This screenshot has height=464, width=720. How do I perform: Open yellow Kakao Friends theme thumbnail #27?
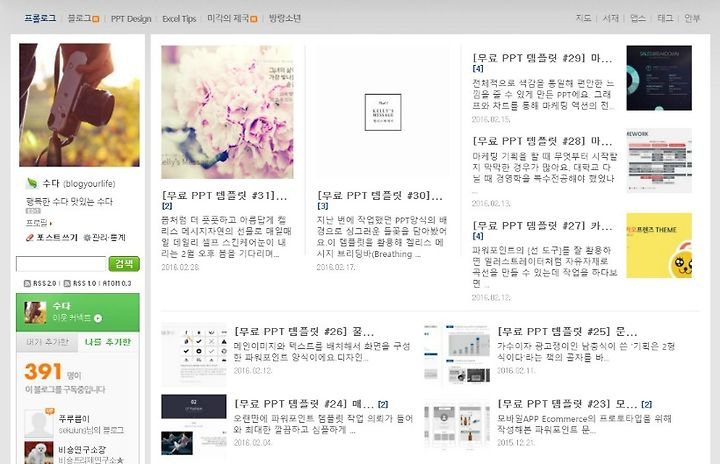pos(659,245)
